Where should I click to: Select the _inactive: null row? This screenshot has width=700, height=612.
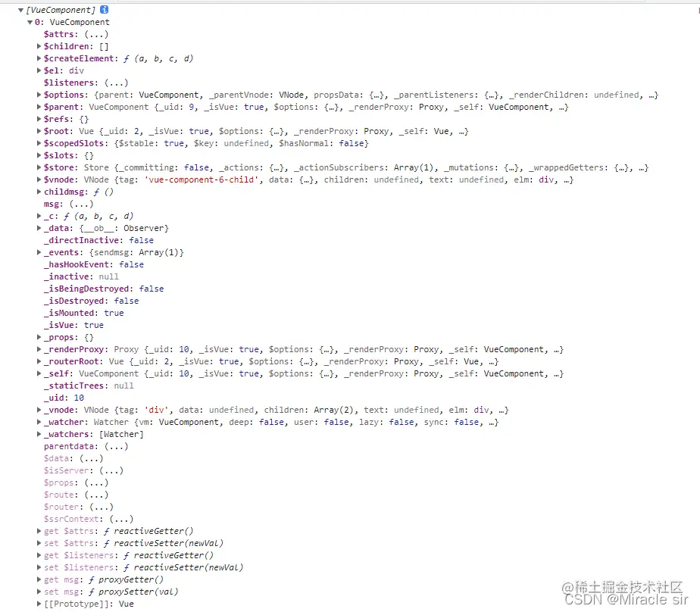(81, 276)
